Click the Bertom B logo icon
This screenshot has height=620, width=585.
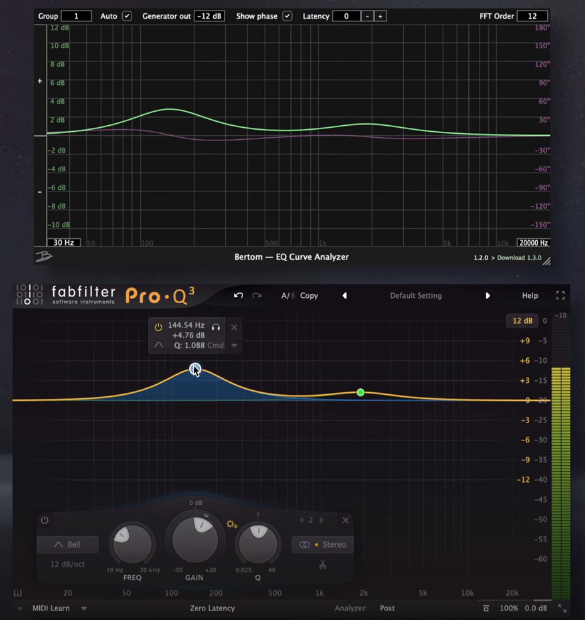[44, 257]
